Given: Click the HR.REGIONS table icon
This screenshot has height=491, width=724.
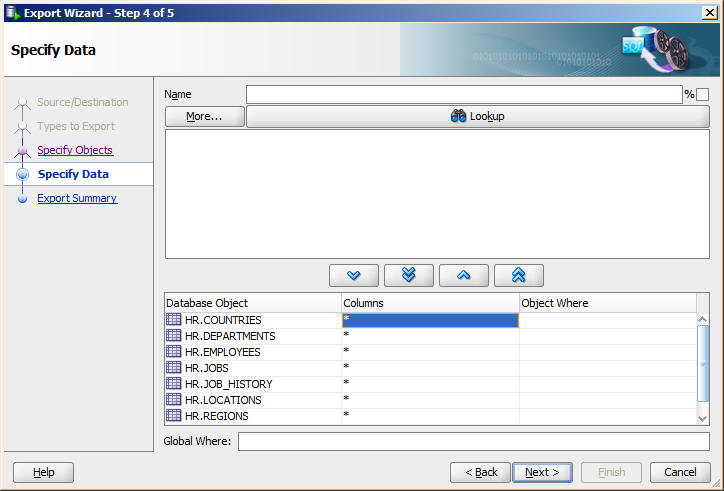Looking at the screenshot, I should [x=174, y=416].
